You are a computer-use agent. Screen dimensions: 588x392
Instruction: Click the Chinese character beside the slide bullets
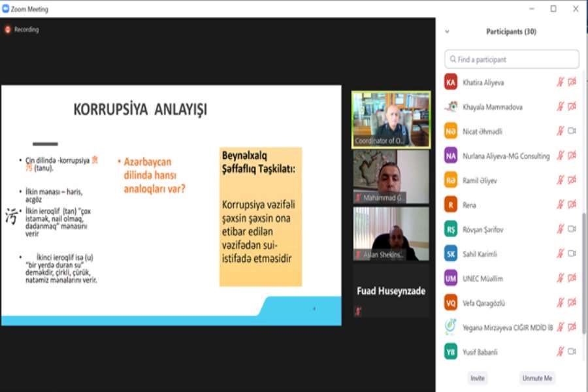pos(11,216)
